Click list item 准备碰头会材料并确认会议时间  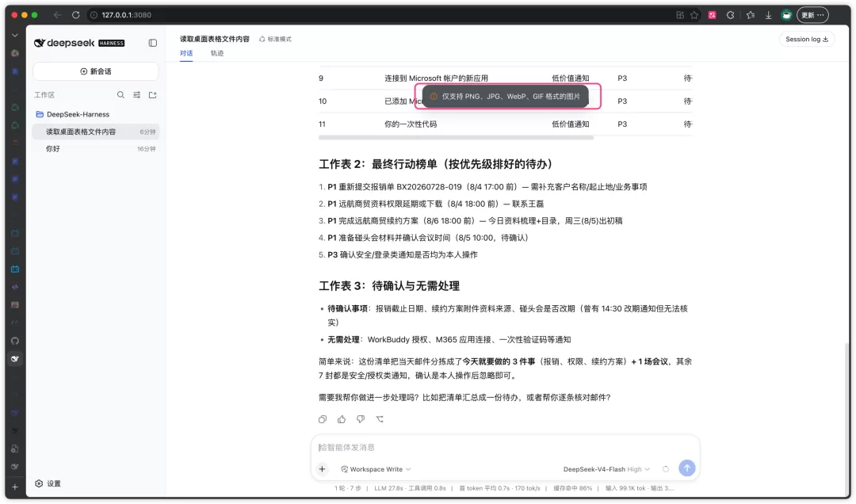point(428,238)
